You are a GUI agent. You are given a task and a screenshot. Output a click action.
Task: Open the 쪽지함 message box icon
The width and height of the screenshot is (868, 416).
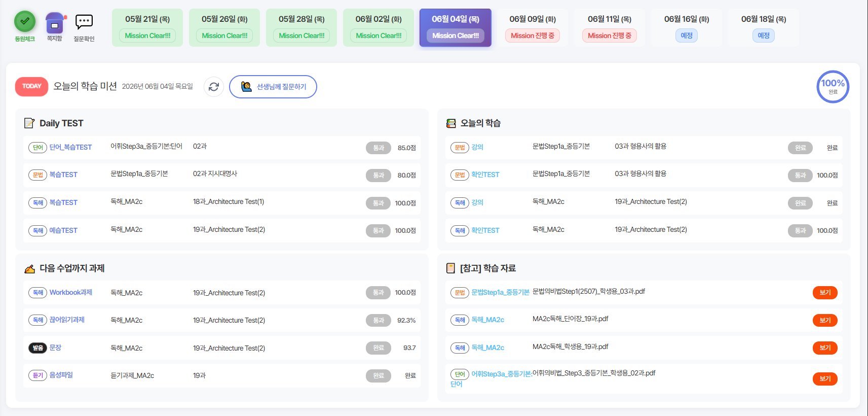(x=55, y=23)
